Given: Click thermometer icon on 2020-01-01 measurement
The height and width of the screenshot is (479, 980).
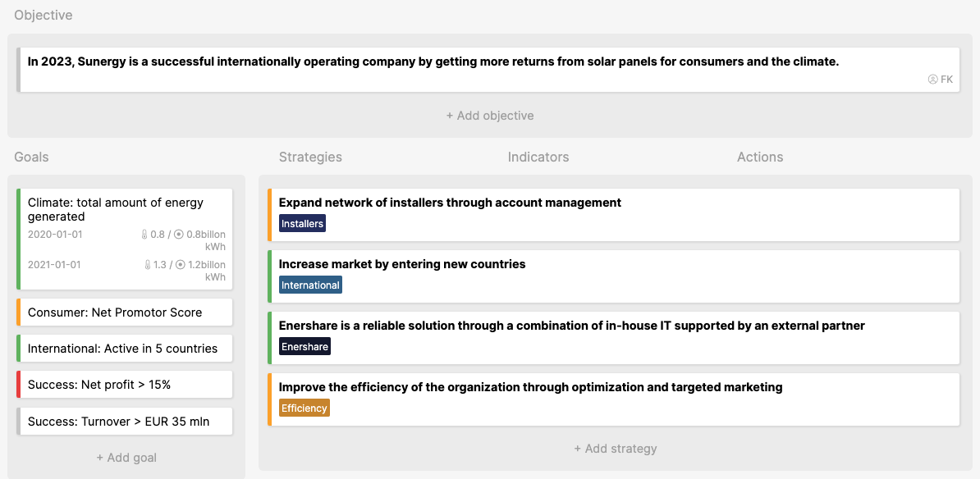Looking at the screenshot, I should point(145,235).
